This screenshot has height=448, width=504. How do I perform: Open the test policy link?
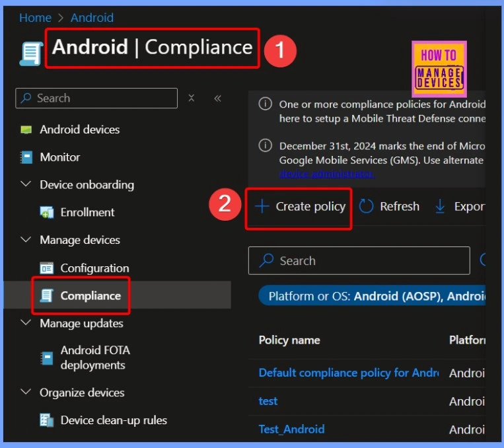pos(268,401)
